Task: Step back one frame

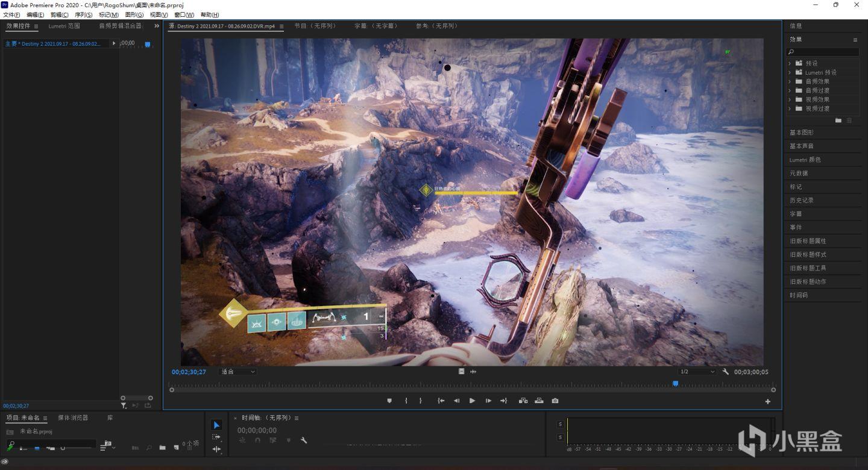Action: click(456, 401)
